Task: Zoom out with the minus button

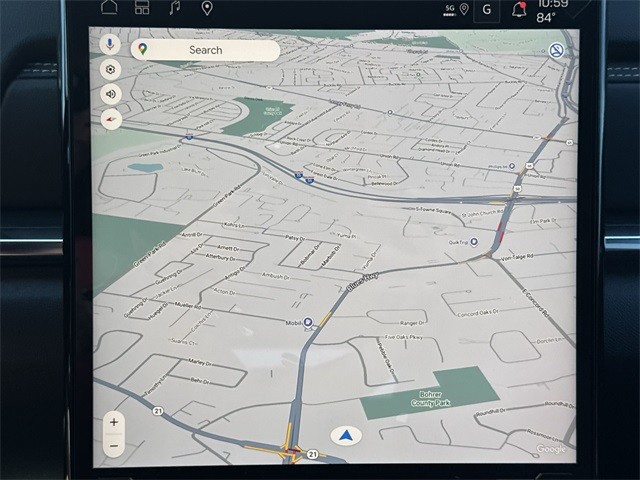Action: (114, 445)
